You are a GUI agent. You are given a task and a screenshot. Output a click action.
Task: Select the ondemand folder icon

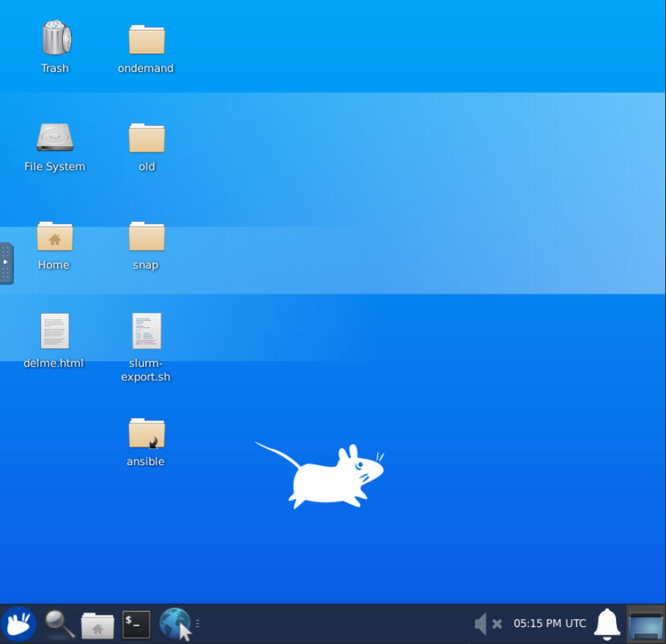(x=147, y=40)
